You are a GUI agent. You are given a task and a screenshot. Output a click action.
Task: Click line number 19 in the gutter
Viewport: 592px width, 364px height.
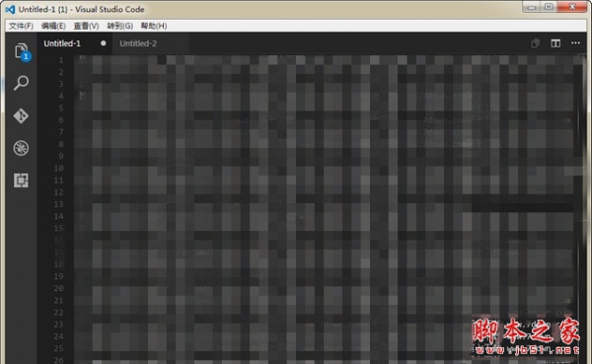[58, 276]
